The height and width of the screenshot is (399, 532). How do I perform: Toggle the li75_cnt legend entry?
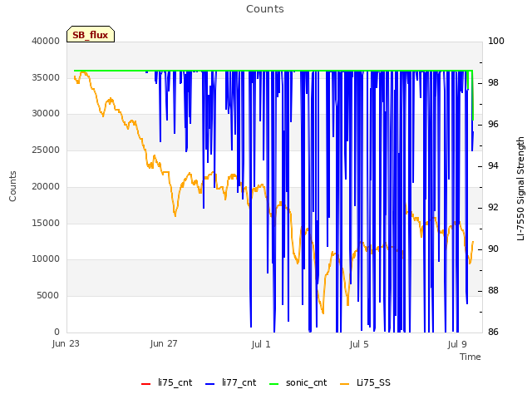tap(166, 382)
